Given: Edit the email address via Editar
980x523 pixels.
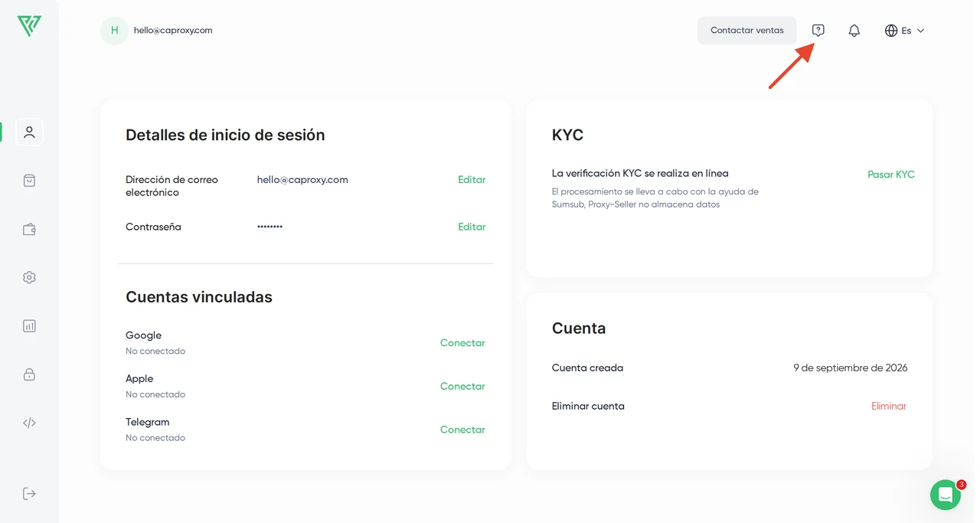Looking at the screenshot, I should (472, 180).
